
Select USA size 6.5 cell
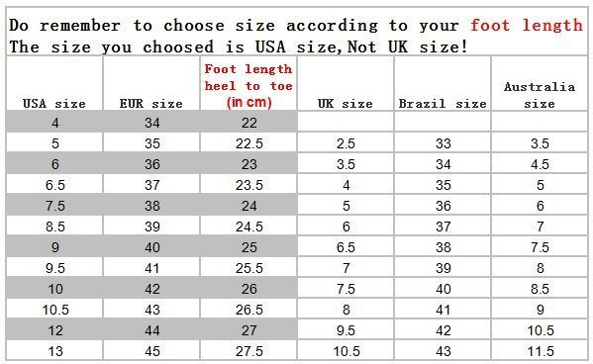[x=55, y=185]
